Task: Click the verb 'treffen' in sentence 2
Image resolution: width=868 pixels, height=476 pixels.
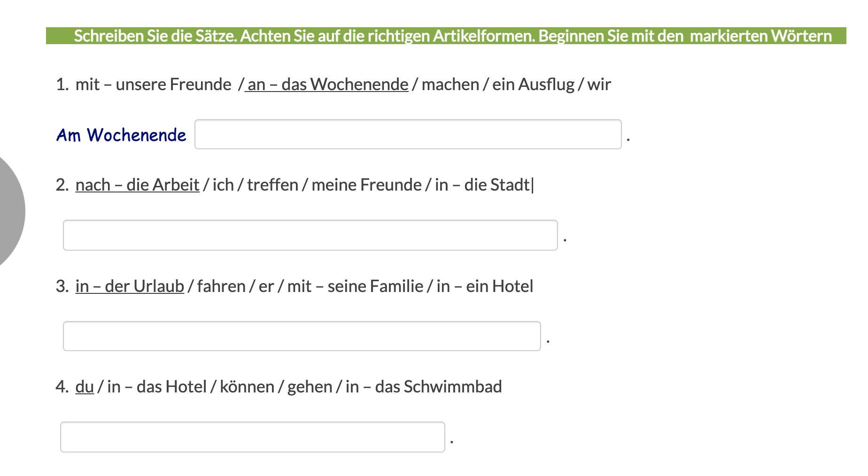Action: (x=272, y=185)
